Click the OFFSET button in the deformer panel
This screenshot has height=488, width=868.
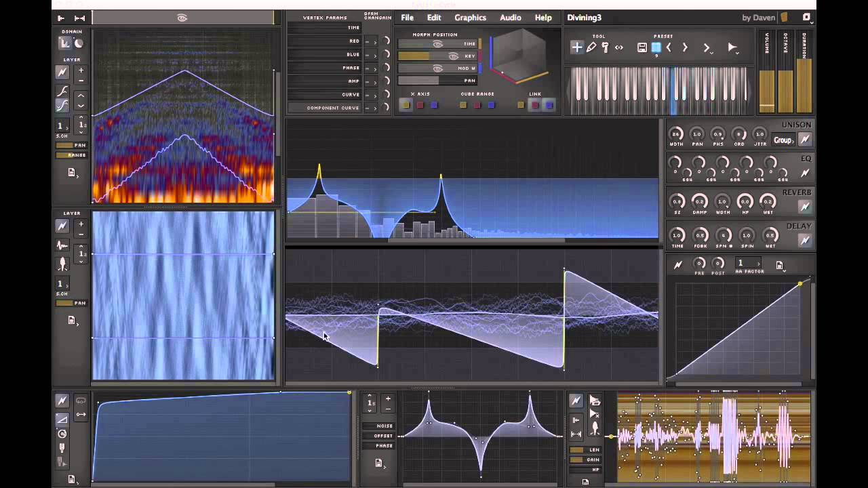click(378, 436)
